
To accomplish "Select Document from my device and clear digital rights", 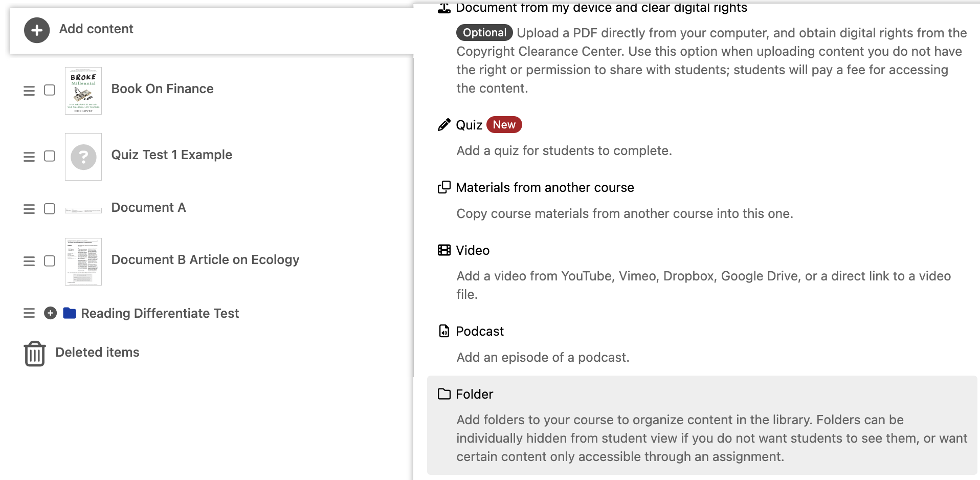I will [x=601, y=8].
